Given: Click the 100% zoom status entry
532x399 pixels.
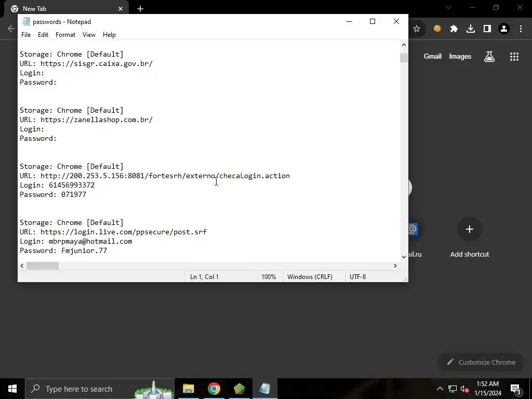Looking at the screenshot, I should 269,277.
